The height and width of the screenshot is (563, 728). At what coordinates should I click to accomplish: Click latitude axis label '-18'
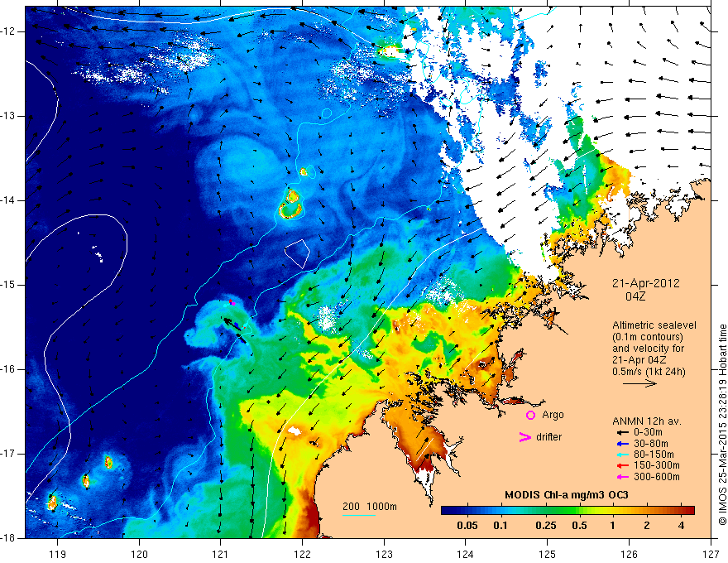(8, 538)
